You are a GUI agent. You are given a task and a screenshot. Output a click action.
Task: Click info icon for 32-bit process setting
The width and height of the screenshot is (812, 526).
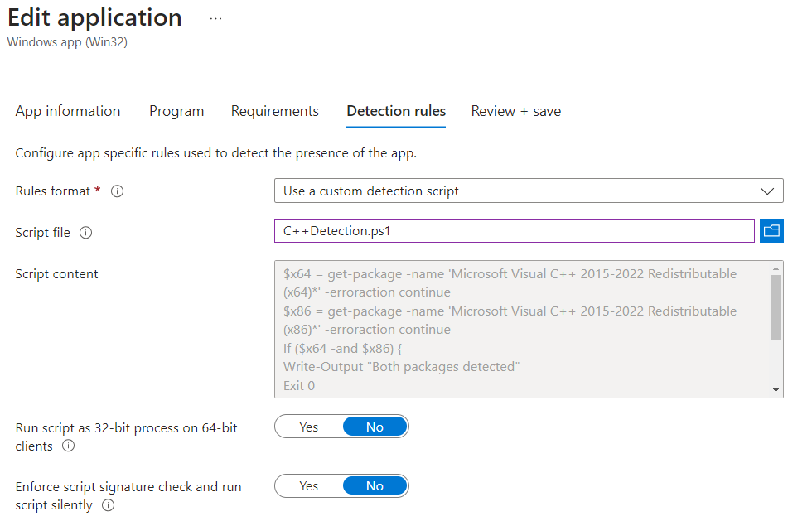point(69,446)
